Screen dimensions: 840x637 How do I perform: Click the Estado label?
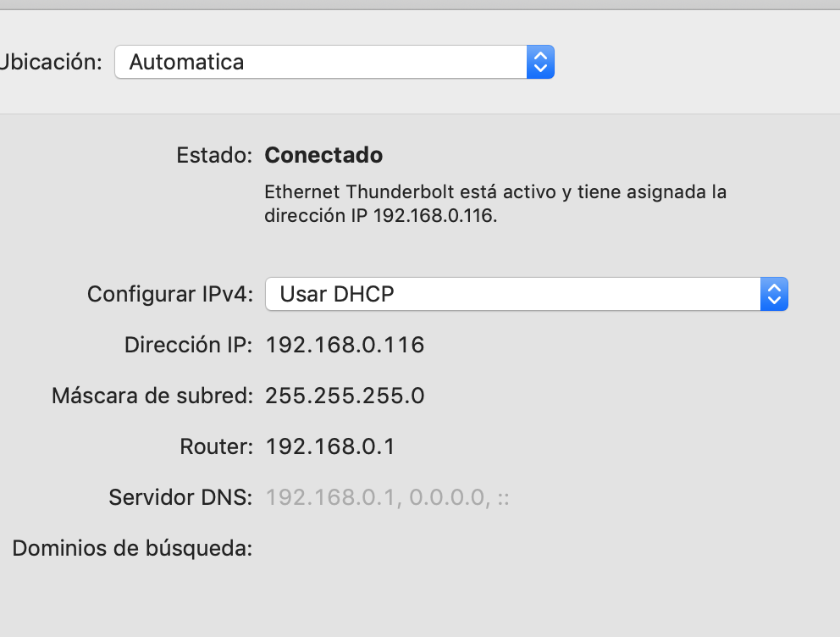pos(214,155)
